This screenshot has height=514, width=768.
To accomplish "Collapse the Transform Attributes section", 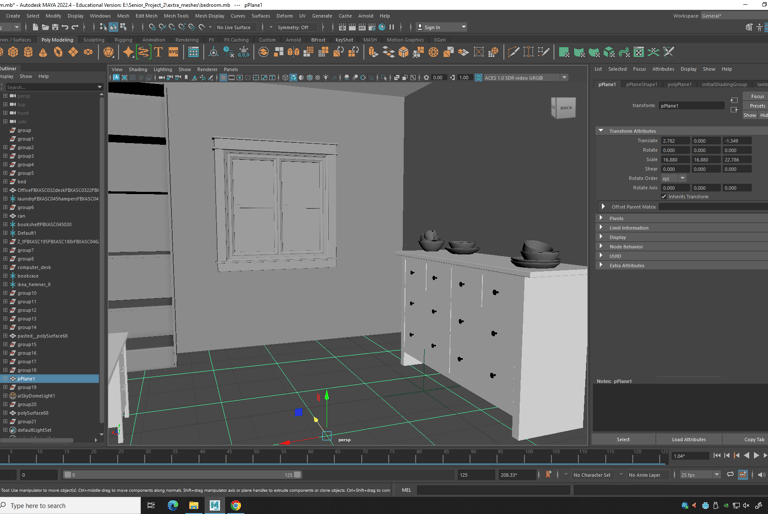I will point(601,131).
